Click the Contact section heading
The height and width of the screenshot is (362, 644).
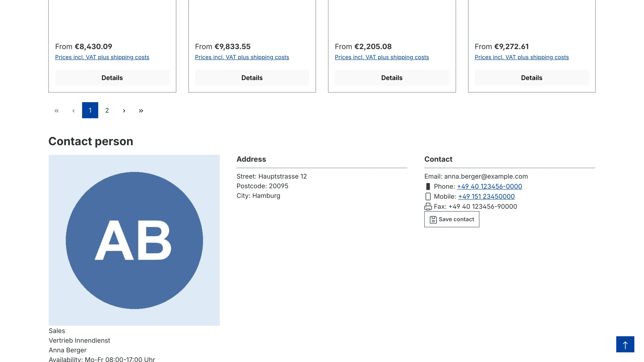click(x=438, y=159)
